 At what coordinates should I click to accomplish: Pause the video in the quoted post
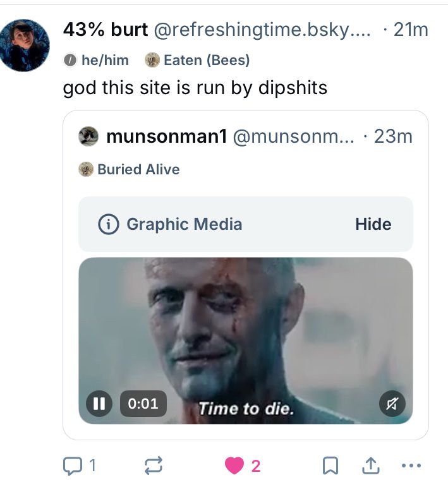[x=99, y=403]
